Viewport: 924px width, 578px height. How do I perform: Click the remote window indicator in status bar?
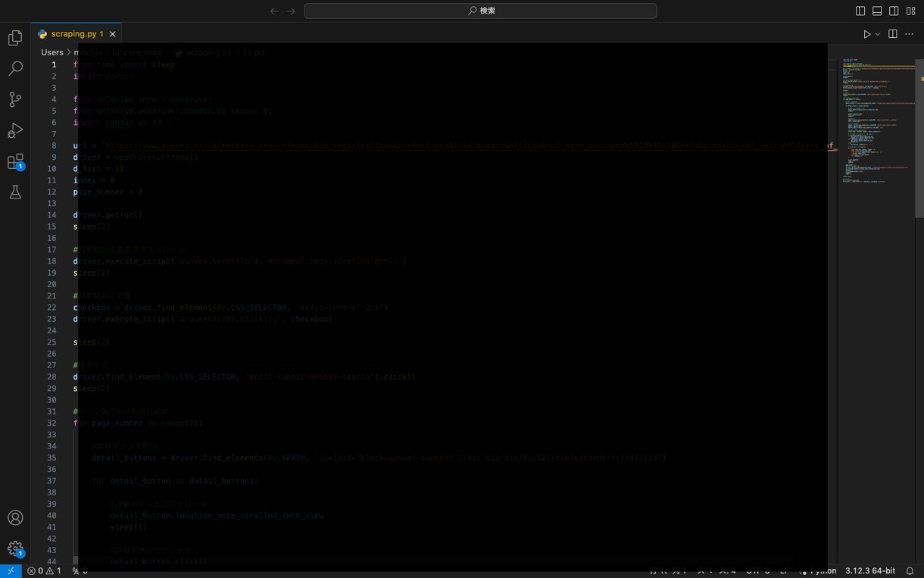[x=11, y=570]
